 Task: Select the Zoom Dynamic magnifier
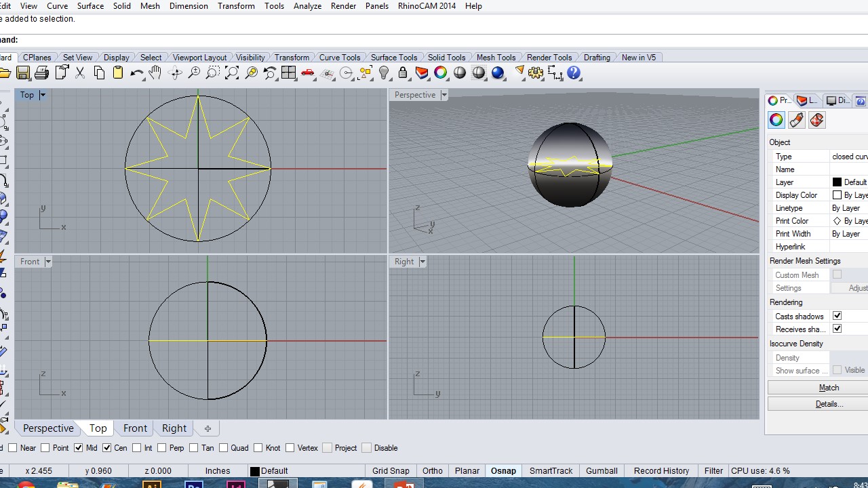point(194,73)
